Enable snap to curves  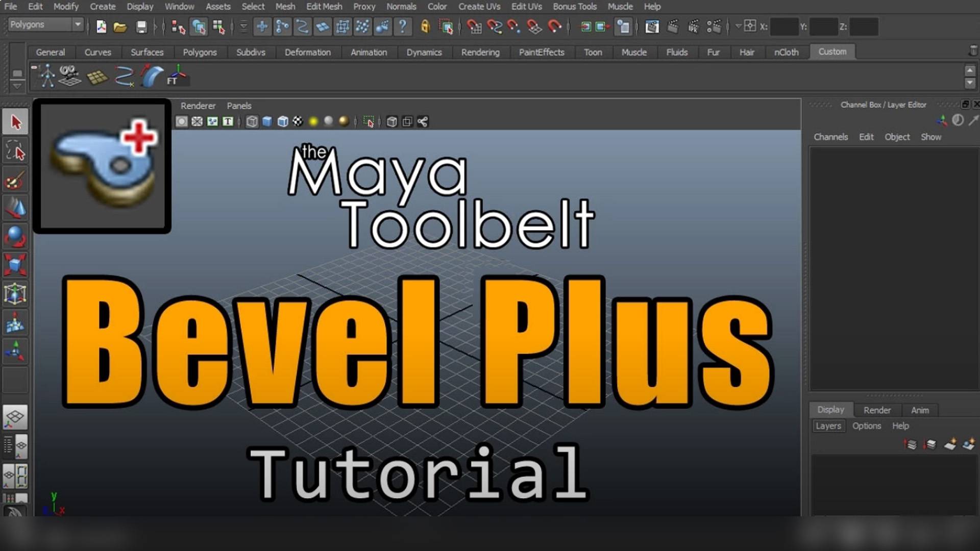493,27
